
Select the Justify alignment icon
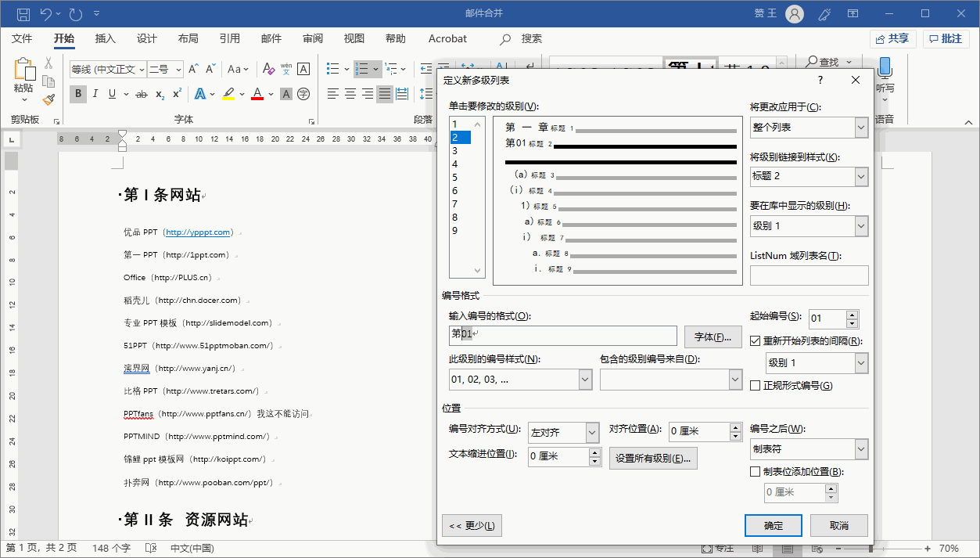[384, 94]
